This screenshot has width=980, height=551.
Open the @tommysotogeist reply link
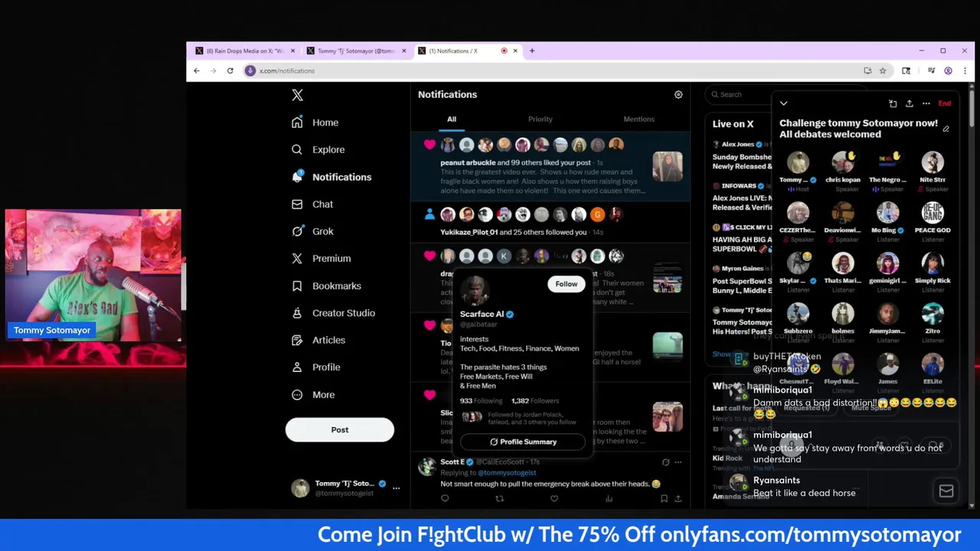(507, 473)
